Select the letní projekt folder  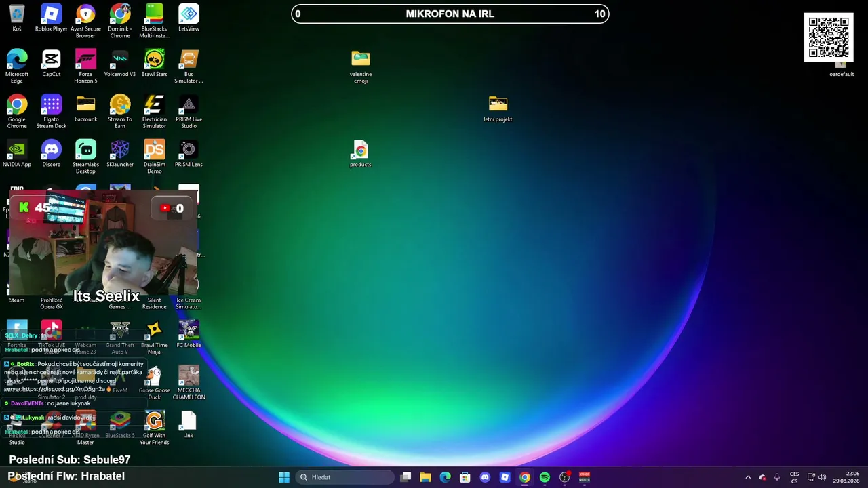coord(498,109)
